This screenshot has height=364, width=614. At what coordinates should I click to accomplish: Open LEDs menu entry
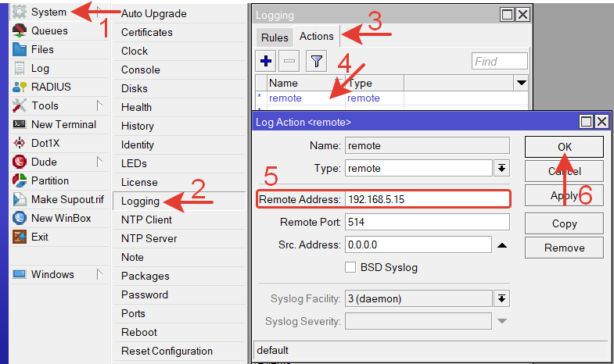point(179,163)
